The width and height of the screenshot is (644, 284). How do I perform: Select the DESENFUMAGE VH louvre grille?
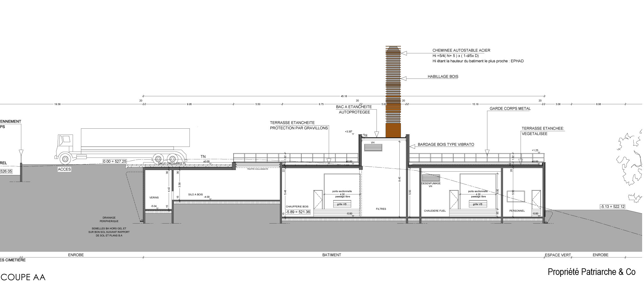tap(431, 178)
